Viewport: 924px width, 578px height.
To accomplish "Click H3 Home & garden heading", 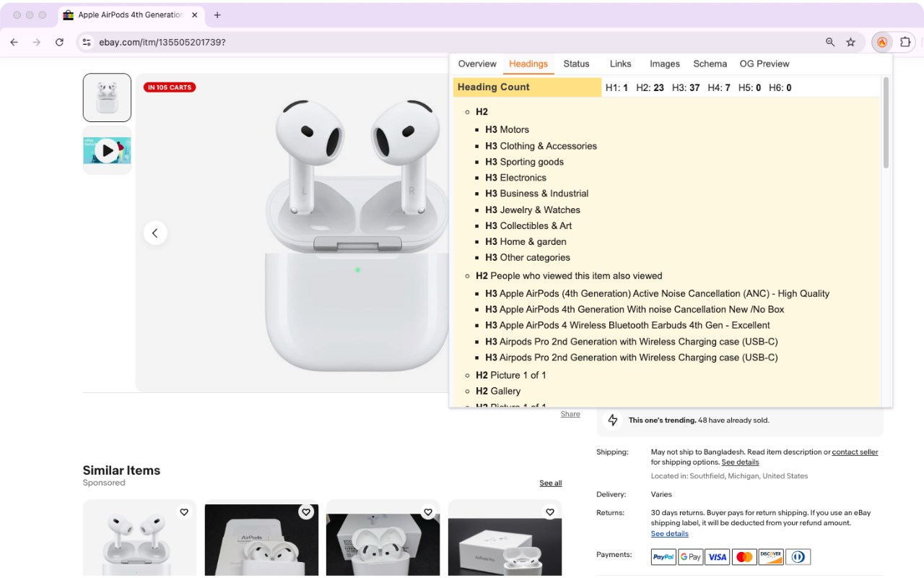I will coord(526,241).
